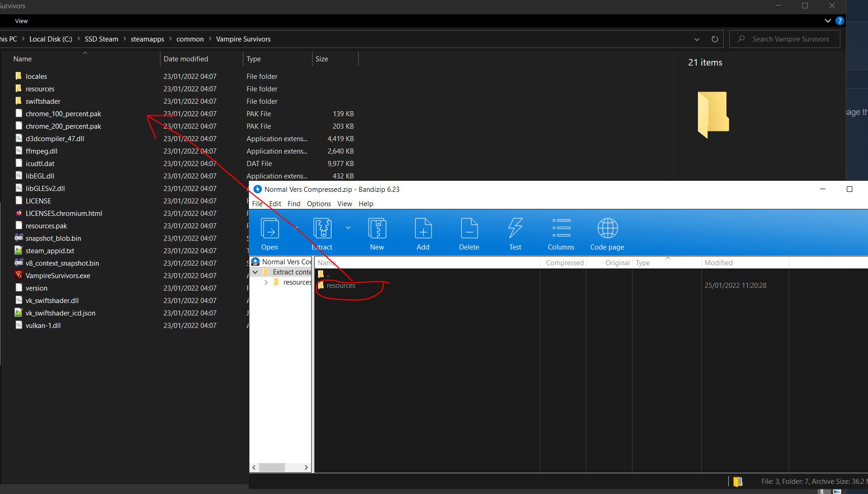Click the Bandizip tree horizontal scrollbar thumb

point(272,467)
